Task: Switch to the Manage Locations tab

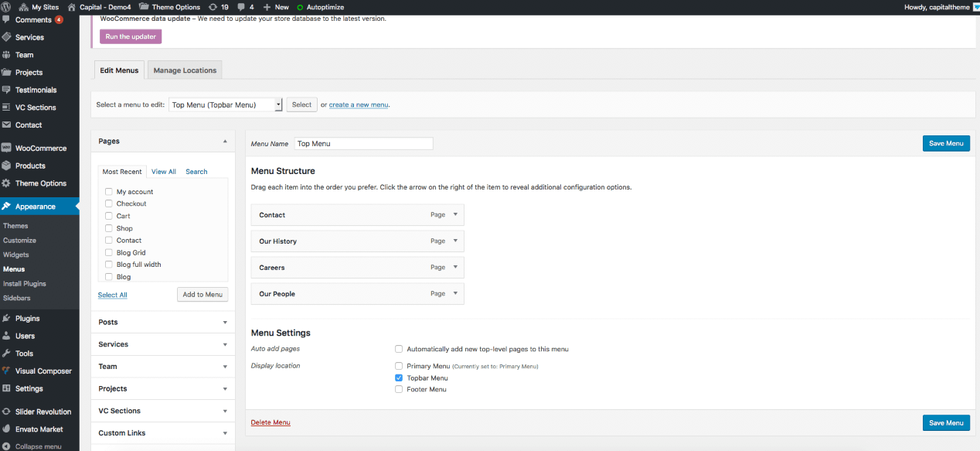Action: tap(185, 70)
